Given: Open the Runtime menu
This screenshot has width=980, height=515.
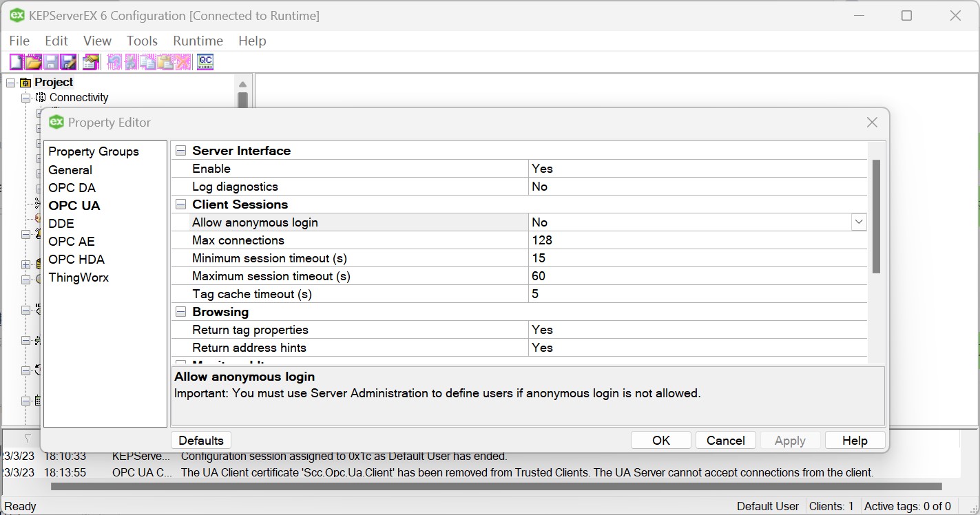Looking at the screenshot, I should [x=198, y=41].
